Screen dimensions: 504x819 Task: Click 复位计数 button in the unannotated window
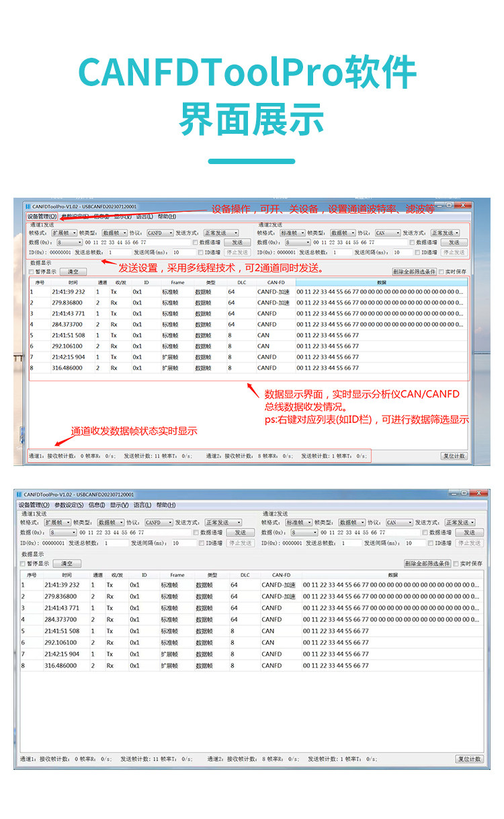(x=469, y=759)
